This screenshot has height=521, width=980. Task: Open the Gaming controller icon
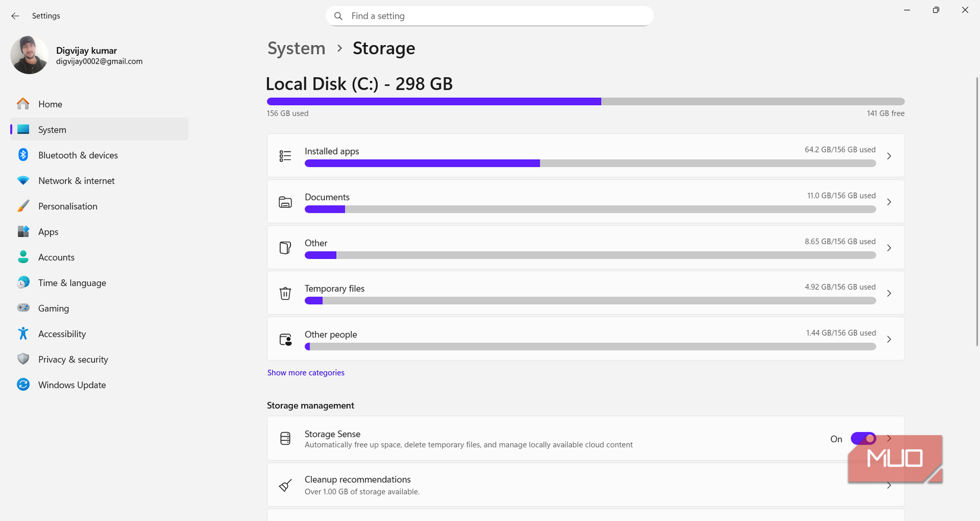click(23, 308)
